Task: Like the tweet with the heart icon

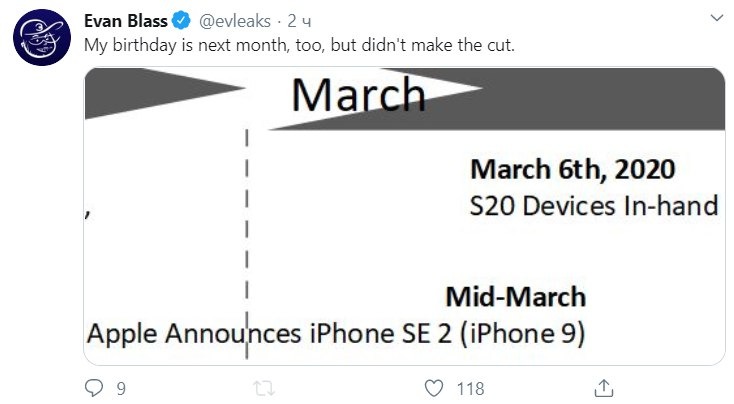Action: point(434,387)
